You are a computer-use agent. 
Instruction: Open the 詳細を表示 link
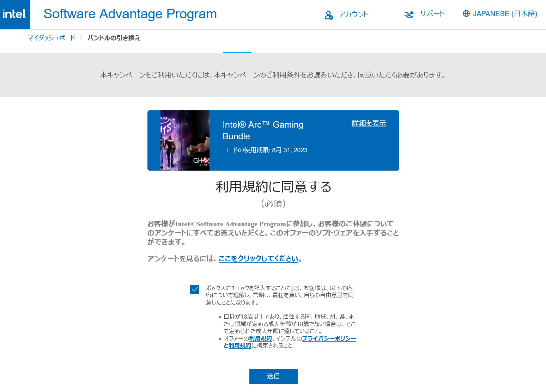369,123
